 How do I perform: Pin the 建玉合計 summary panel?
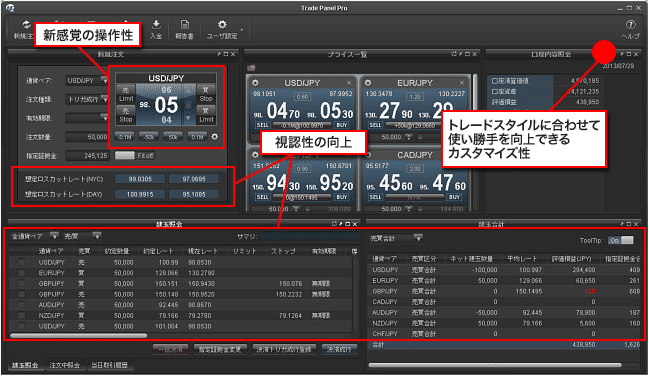pyautogui.click(x=622, y=224)
